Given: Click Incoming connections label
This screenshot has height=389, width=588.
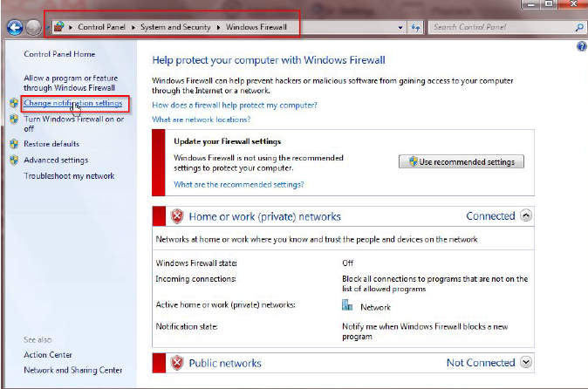Looking at the screenshot, I should click(x=195, y=279).
